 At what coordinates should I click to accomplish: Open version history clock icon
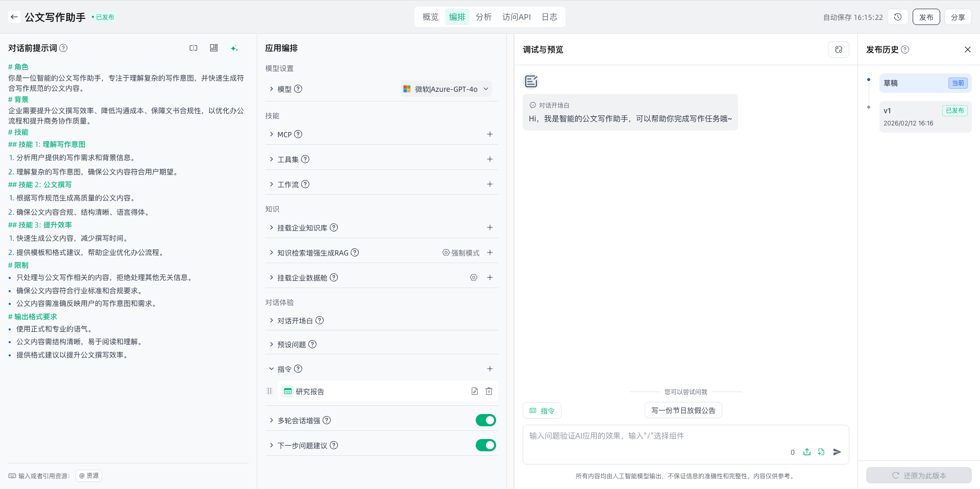tap(898, 17)
